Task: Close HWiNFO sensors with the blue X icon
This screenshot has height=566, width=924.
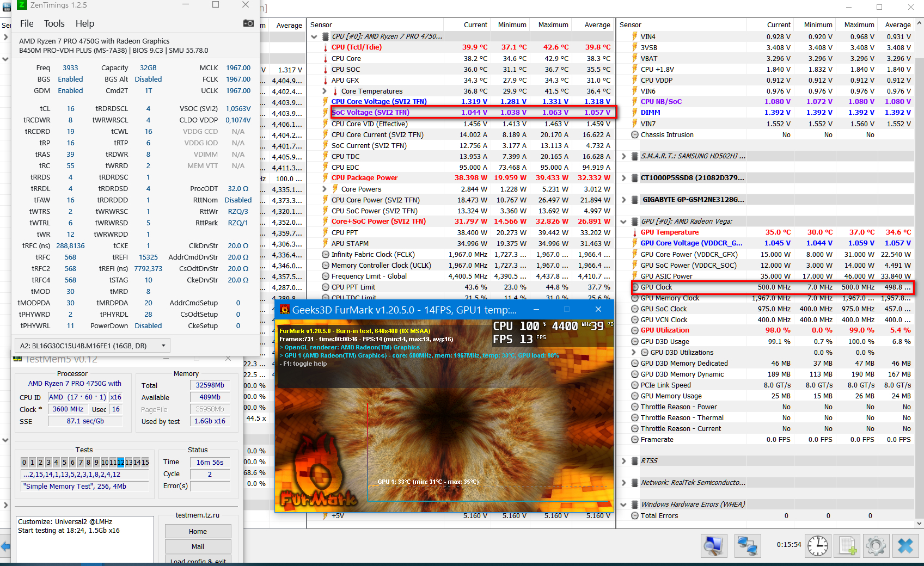Action: (905, 546)
